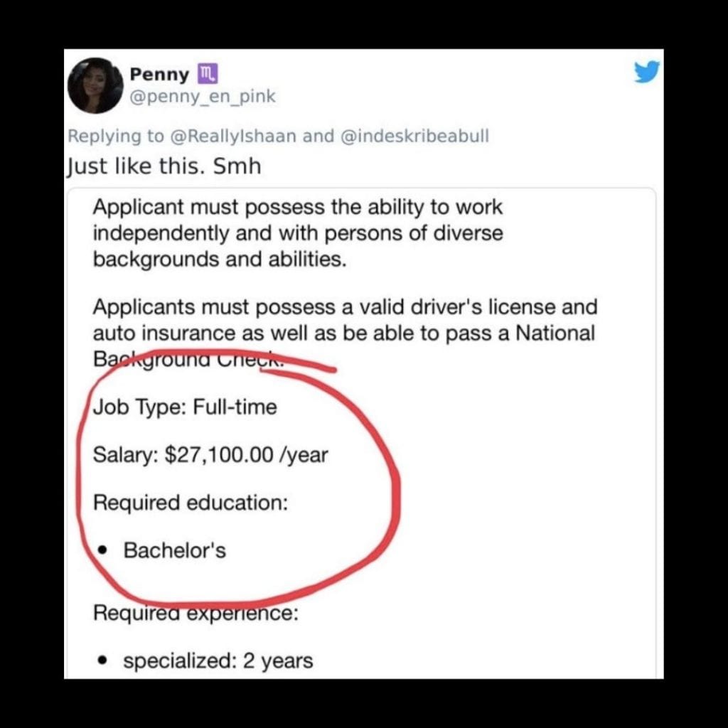Click the 'Applicant must possess' paragraph
Viewport: 728px width, 728px height.
pos(298,233)
